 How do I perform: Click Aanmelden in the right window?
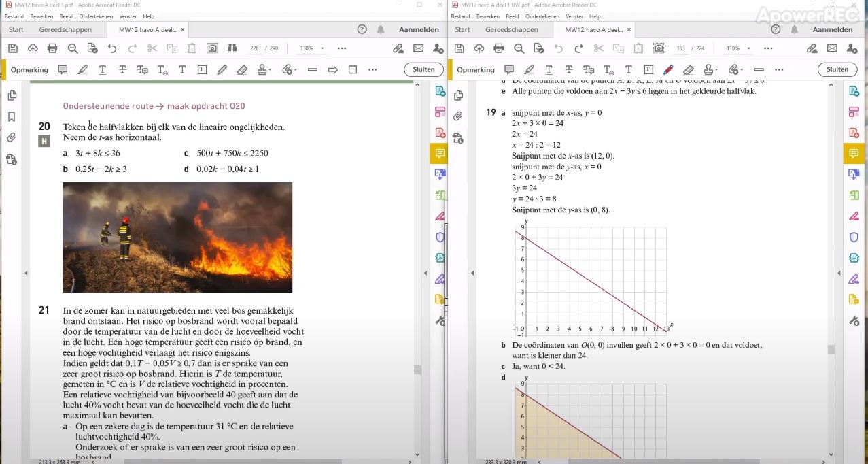click(x=833, y=29)
